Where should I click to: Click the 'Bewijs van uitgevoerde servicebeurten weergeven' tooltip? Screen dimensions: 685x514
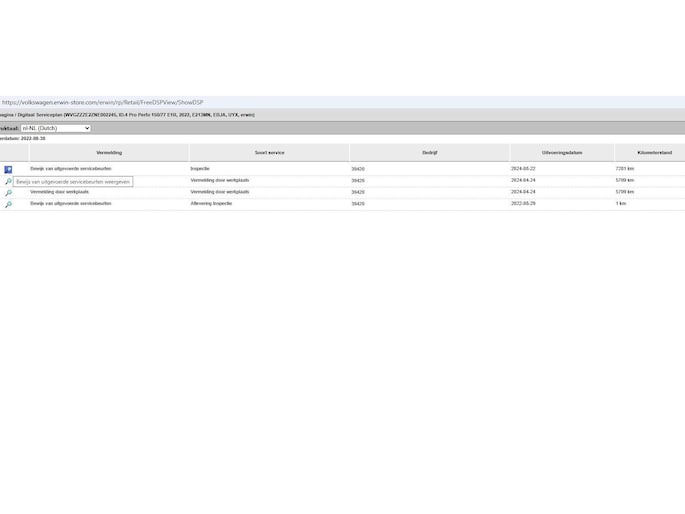point(73,182)
